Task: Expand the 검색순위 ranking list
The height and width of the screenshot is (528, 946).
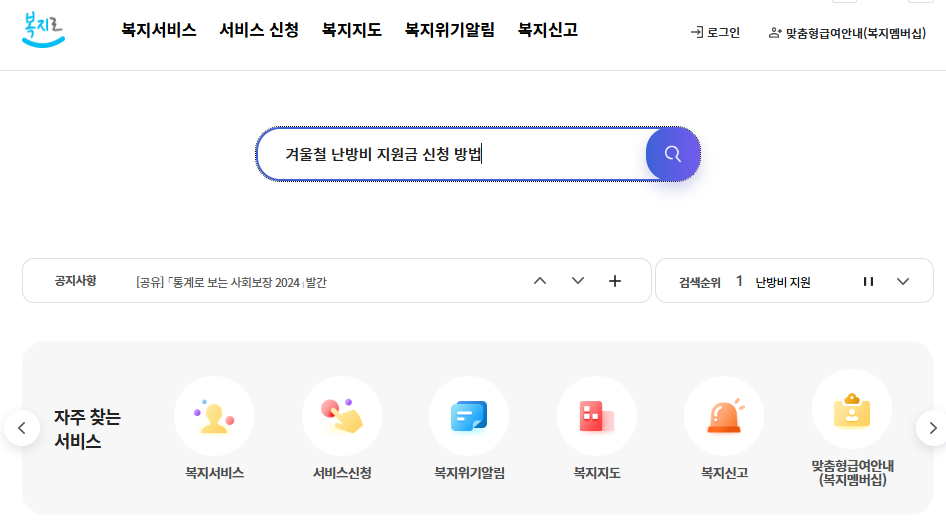Action: click(903, 281)
